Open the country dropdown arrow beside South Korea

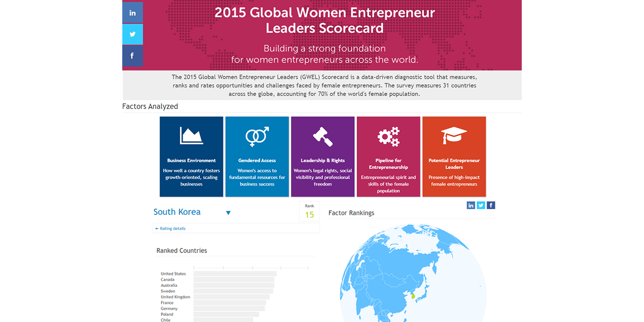[x=228, y=213]
